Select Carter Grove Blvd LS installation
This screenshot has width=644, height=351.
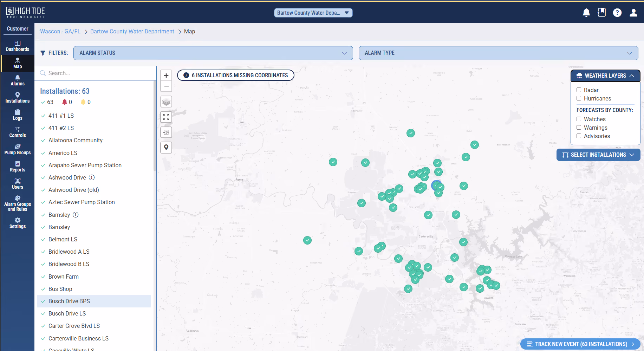click(94, 326)
